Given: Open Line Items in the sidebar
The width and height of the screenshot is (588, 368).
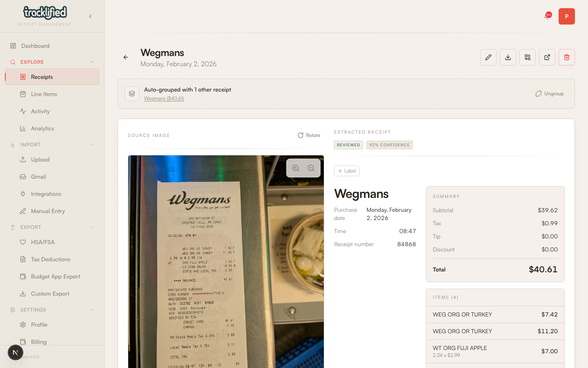Looking at the screenshot, I should [52, 94].
